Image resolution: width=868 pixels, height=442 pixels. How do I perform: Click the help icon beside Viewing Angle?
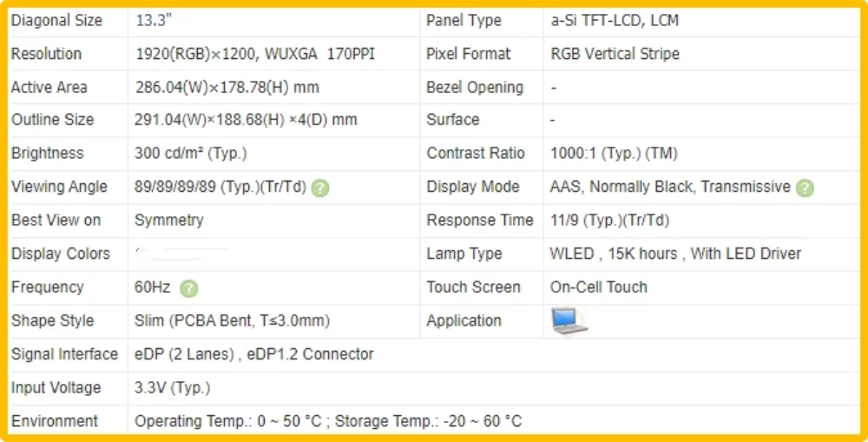[320, 188]
